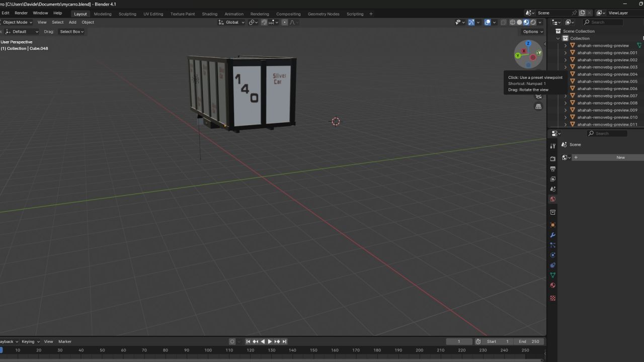Click the End frame 250 field
This screenshot has height=362, width=644.
pyautogui.click(x=529, y=341)
